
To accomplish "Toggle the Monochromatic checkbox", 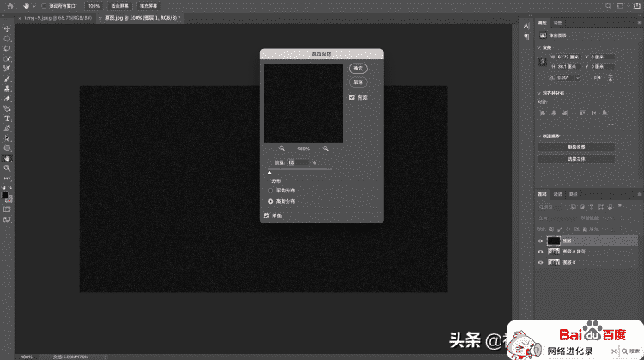I will [x=266, y=216].
